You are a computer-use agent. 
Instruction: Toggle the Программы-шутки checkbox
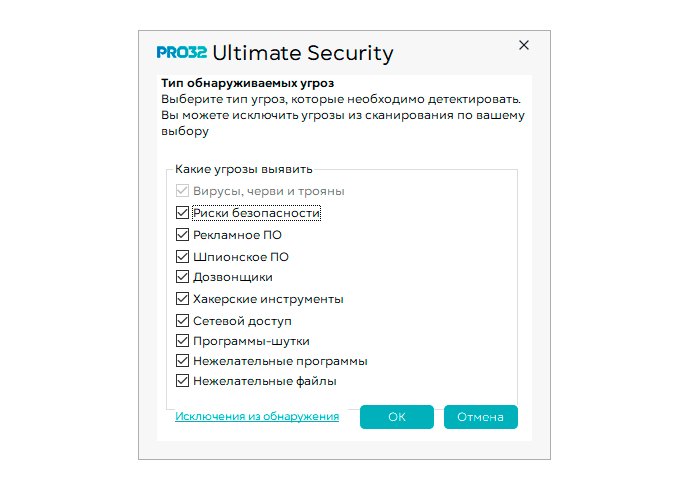tap(182, 341)
